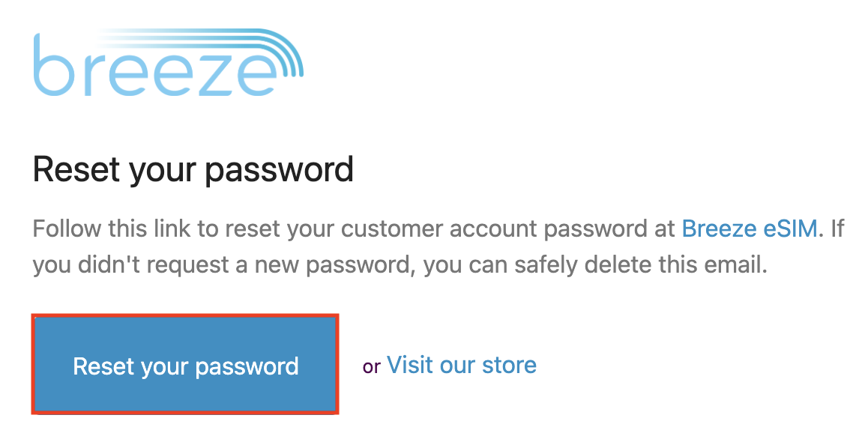Select the letter 'b' in Breeze logo
The height and width of the screenshot is (439, 868).
(52, 64)
